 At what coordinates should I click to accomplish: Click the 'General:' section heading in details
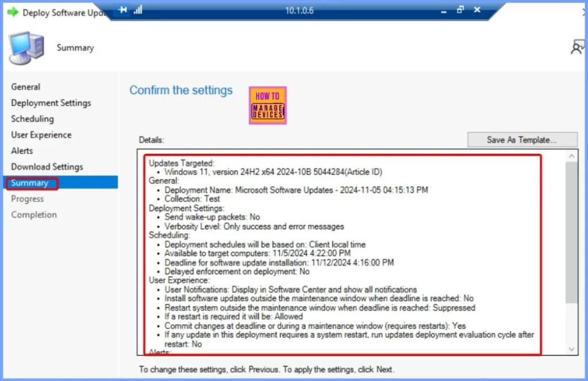click(x=164, y=181)
